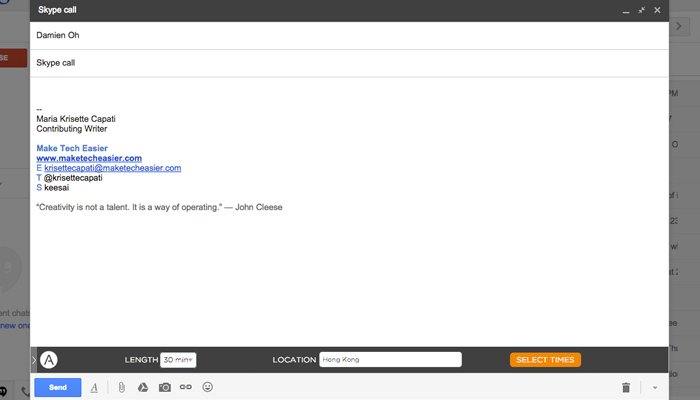Click the phone icon in Gmail background
The width and height of the screenshot is (700, 400).
(25, 392)
